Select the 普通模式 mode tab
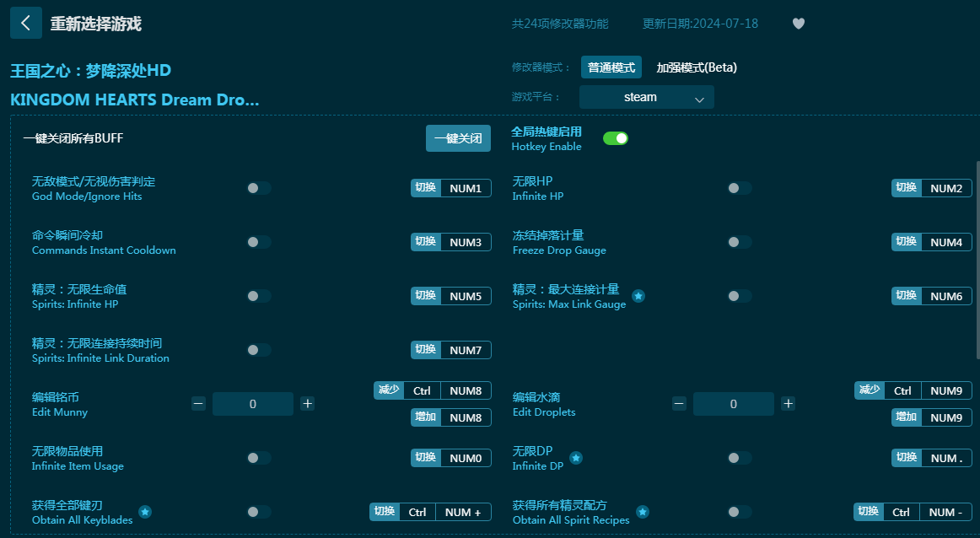The width and height of the screenshot is (980, 538). 611,67
